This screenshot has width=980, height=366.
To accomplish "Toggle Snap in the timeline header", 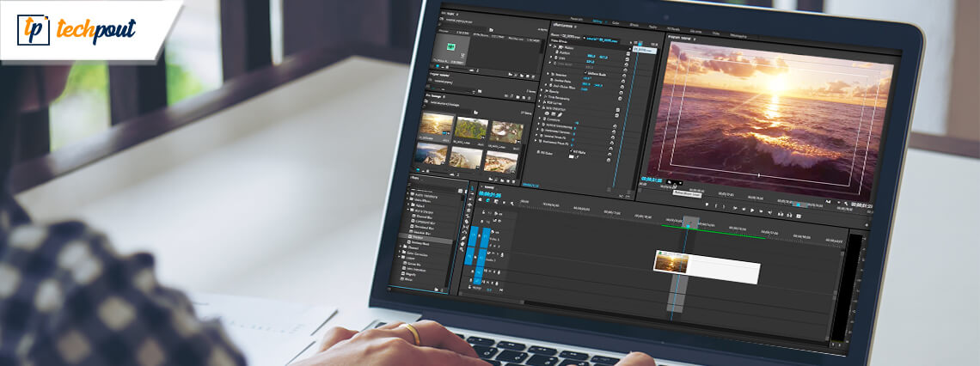I will pos(488,200).
